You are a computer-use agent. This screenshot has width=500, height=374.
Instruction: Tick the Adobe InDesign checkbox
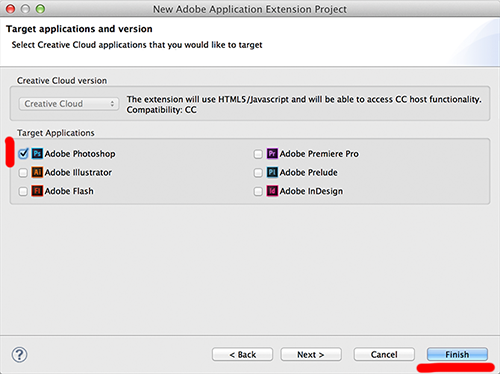point(258,191)
